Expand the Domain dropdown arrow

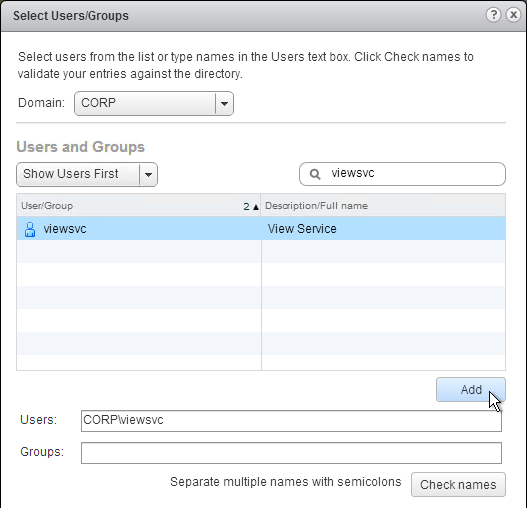[x=225, y=103]
